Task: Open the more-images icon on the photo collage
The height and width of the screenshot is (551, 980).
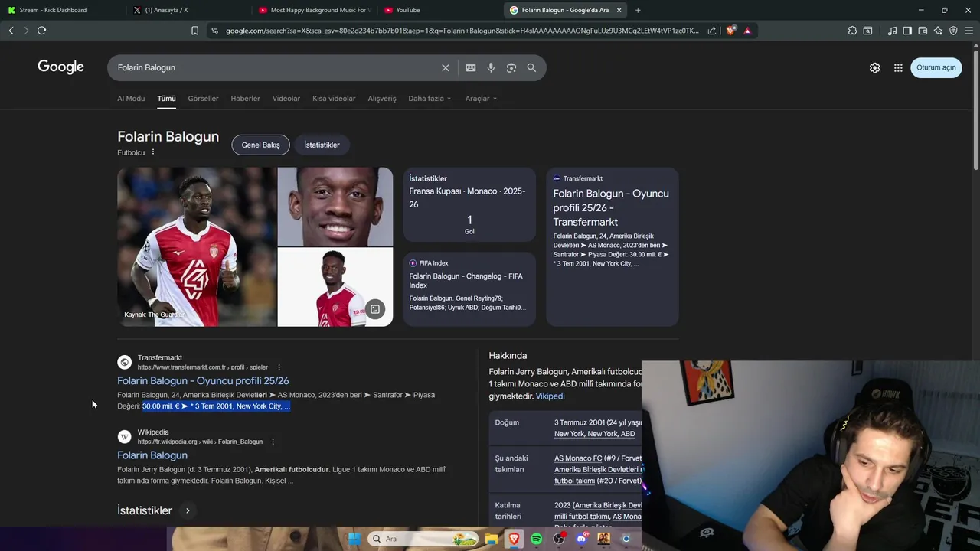Action: [x=375, y=309]
